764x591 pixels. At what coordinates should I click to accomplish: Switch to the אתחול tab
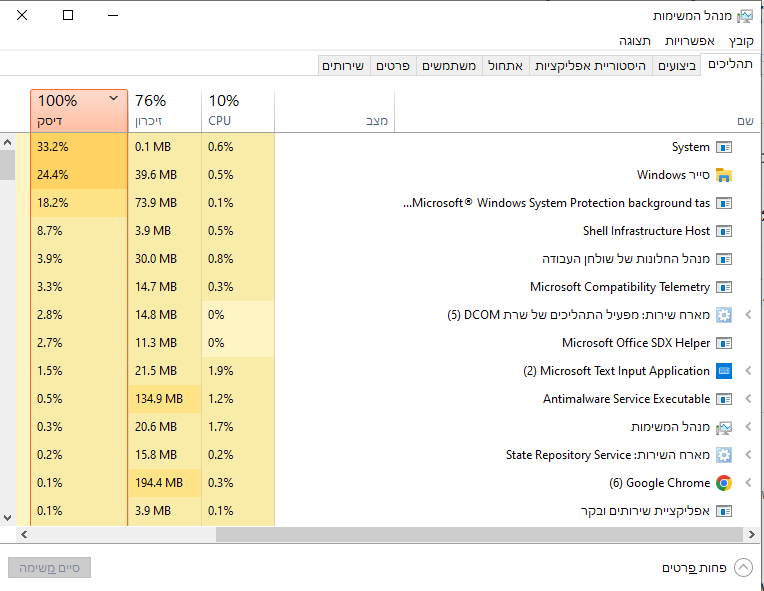pos(505,66)
